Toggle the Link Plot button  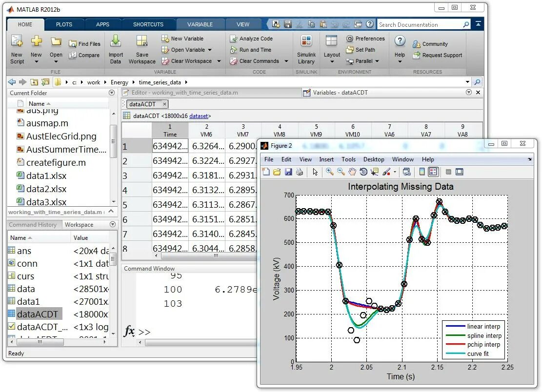tap(406, 172)
